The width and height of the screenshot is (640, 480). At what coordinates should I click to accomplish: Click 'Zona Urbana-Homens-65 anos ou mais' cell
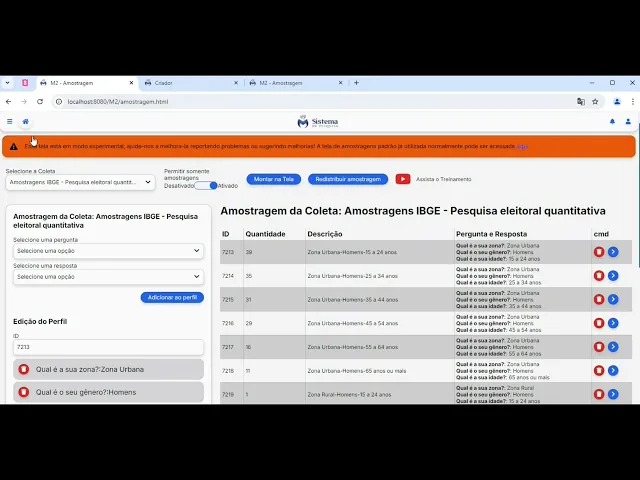click(380, 371)
